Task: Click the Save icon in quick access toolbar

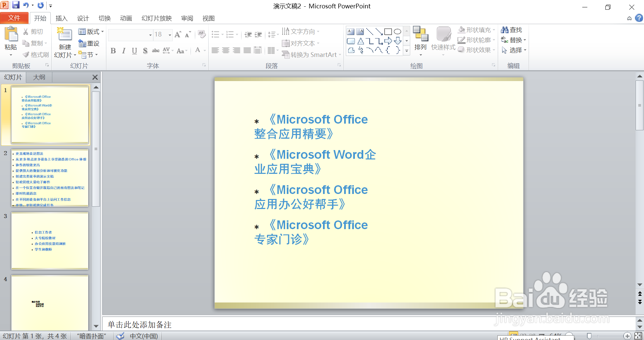Action: 16,5
